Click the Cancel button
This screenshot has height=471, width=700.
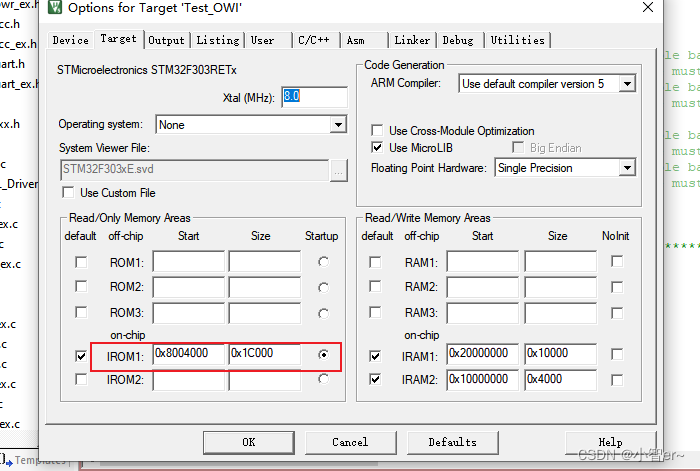[x=350, y=442]
